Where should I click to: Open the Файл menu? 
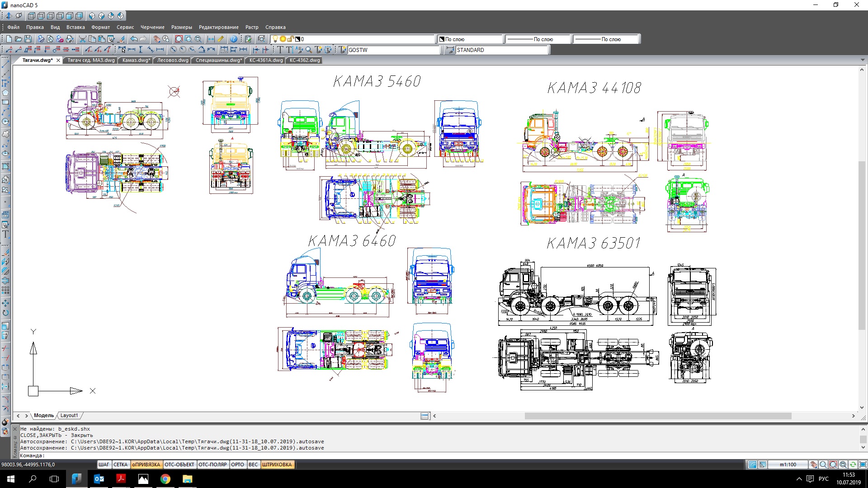coord(14,27)
